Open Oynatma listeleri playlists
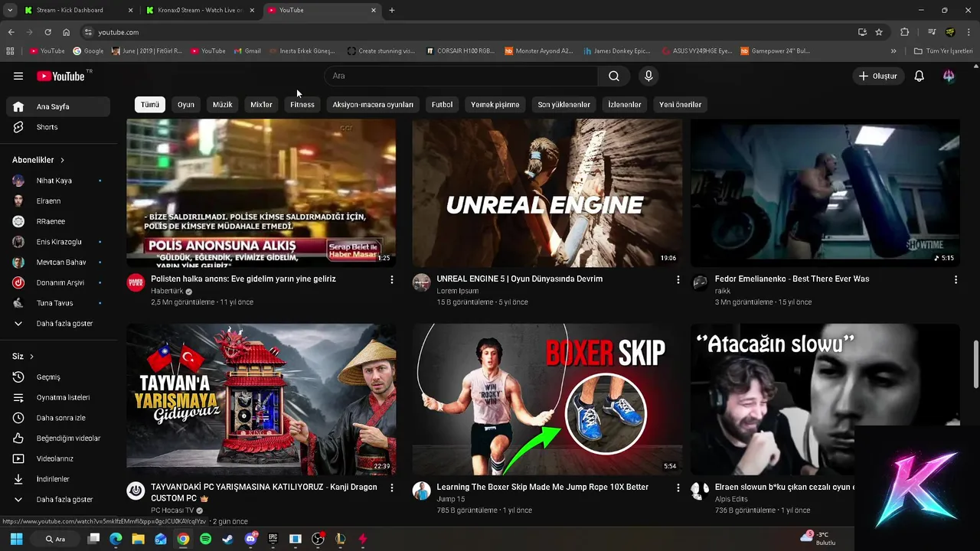 [58, 397]
